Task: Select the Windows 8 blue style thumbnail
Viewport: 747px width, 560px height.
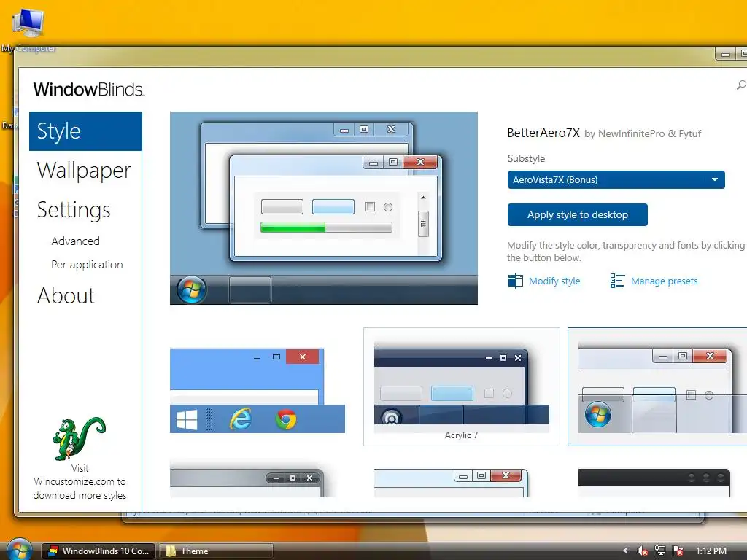Action: pos(258,391)
